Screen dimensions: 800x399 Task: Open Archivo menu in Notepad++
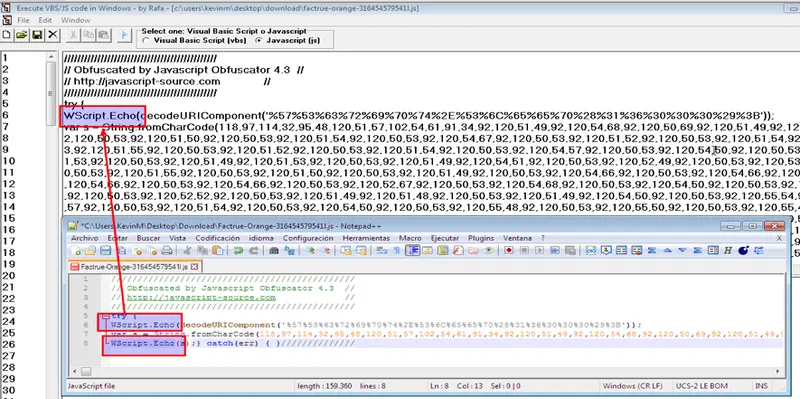point(85,238)
